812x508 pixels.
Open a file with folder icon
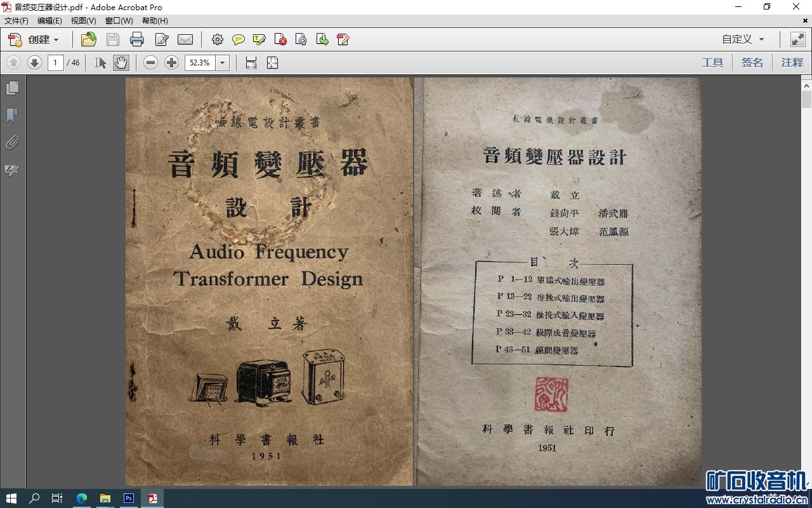89,39
